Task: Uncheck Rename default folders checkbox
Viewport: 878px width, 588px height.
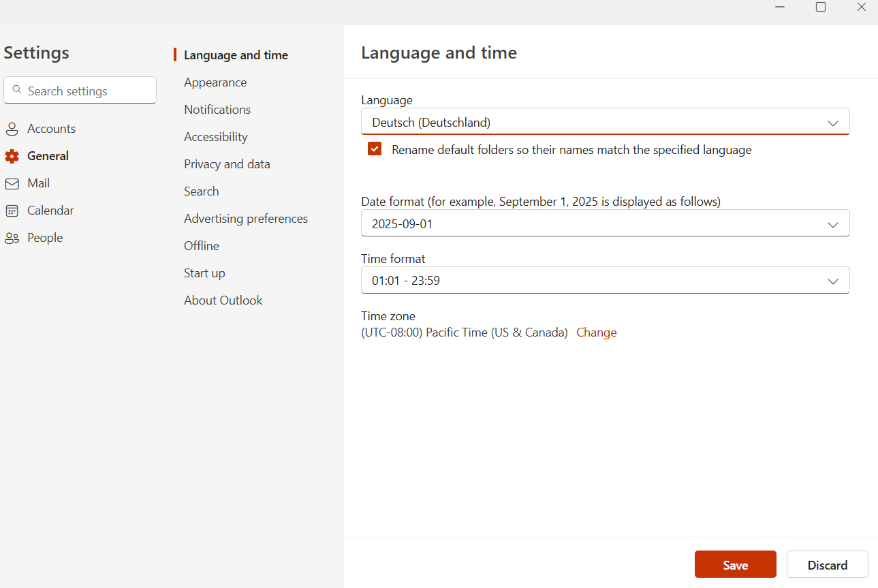Action: [x=375, y=149]
